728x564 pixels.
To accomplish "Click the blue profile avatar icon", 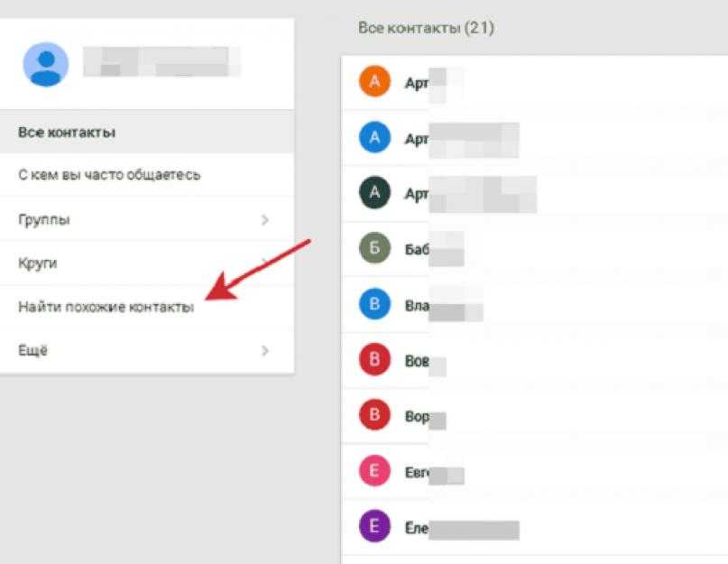I will tap(45, 65).
